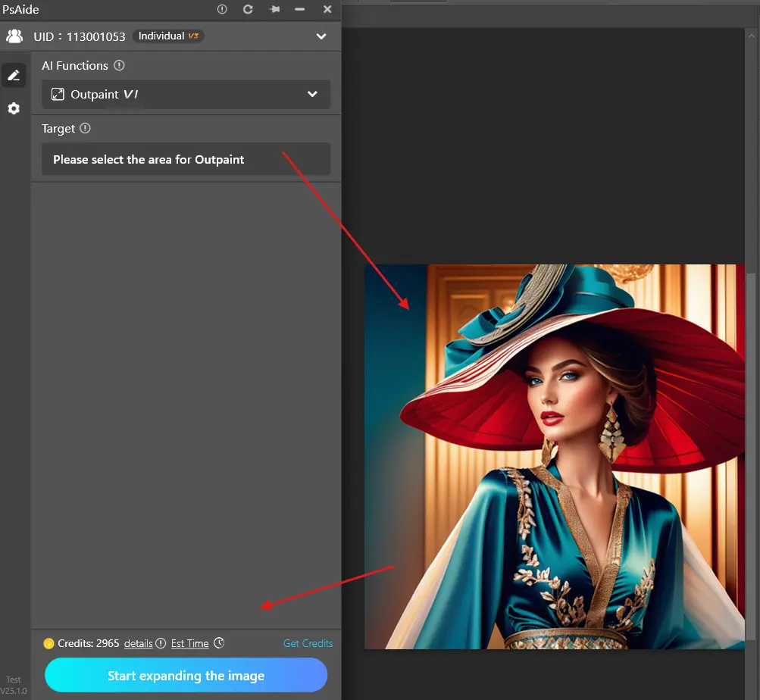Viewport: 760px width, 700px height.
Task: Click the Individual V3 plan badge
Action: click(167, 36)
